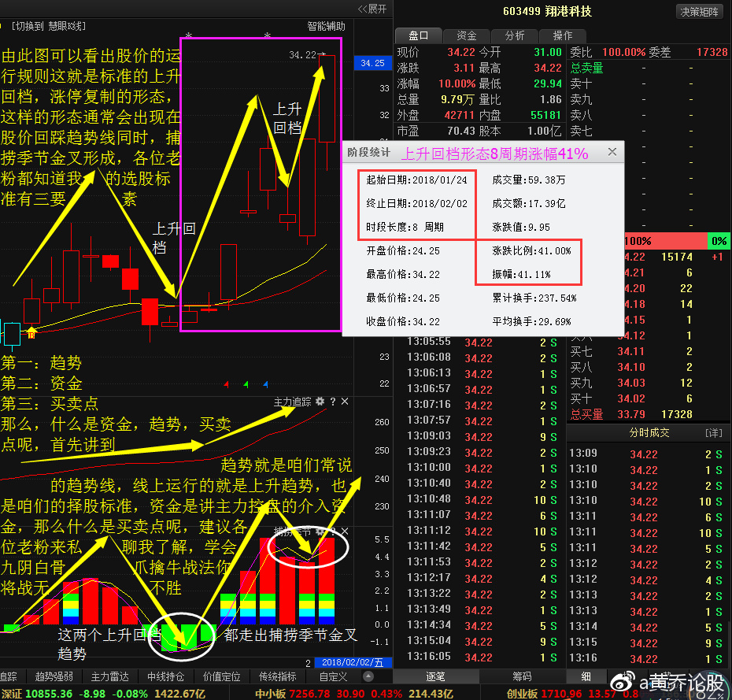Switch to the 筹码 chips tab
The width and height of the screenshot is (732, 700).
click(x=522, y=676)
